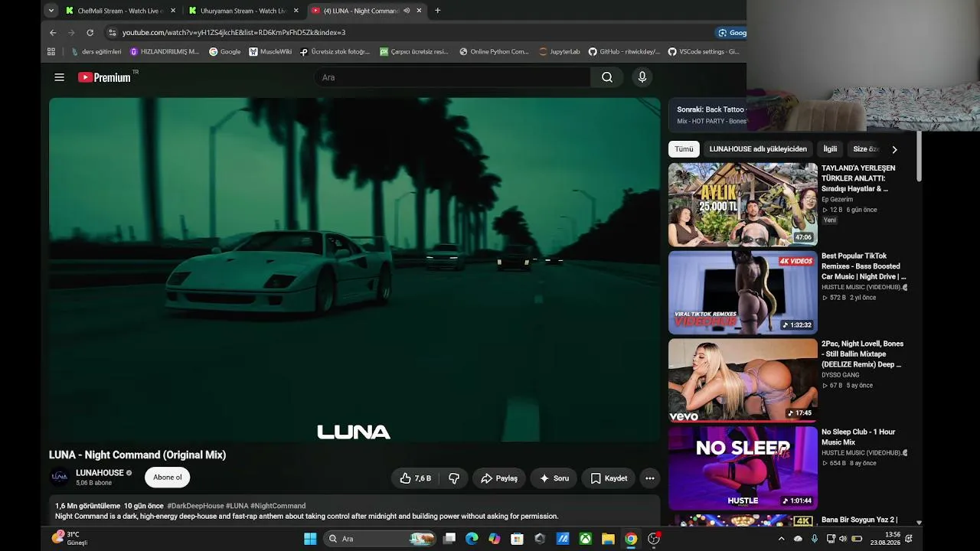Screen dimensions: 980x551
Task: Click the #DarkDeepHouse hashtag
Action: tap(195, 506)
